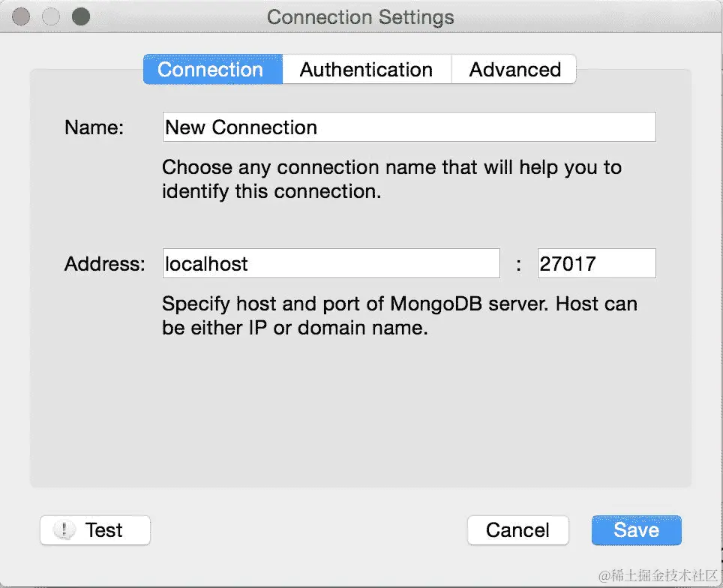Select the Connection tab

click(212, 70)
